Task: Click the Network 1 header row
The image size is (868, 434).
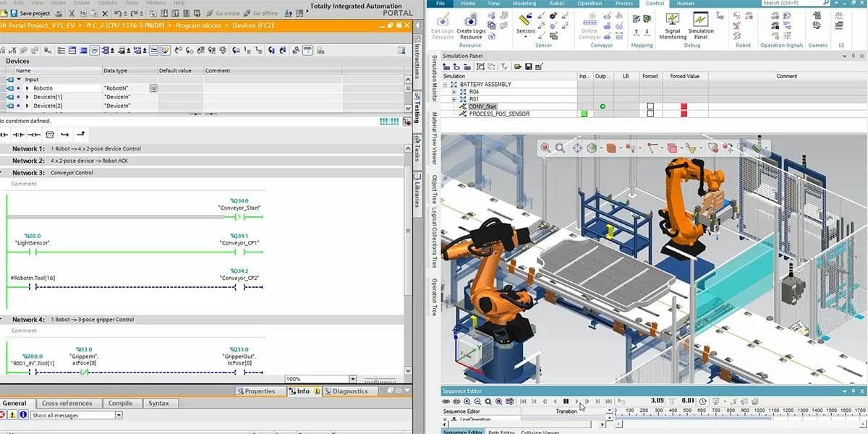Action: click(x=203, y=148)
